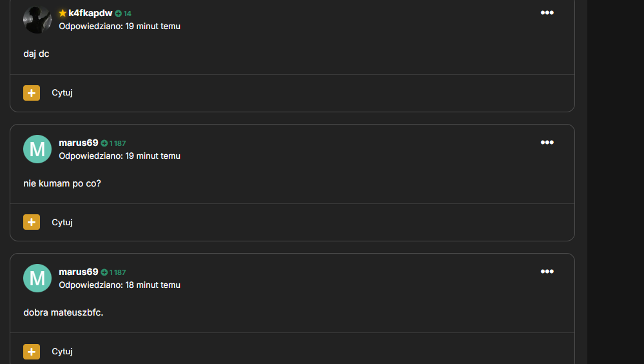Viewport: 644px width, 364px height.
Task: Click the gold star badge beside k4fkapdw
Action: 63,13
